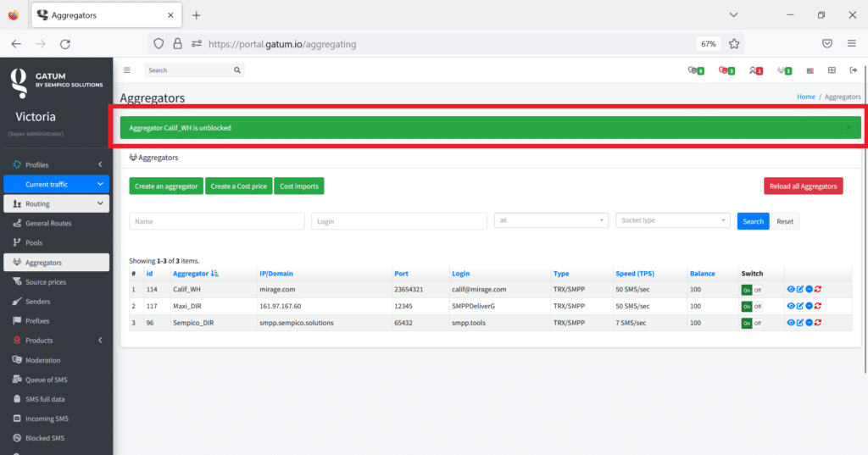Open the 'all' status filter dropdown
This screenshot has width=868, height=455.
point(551,220)
